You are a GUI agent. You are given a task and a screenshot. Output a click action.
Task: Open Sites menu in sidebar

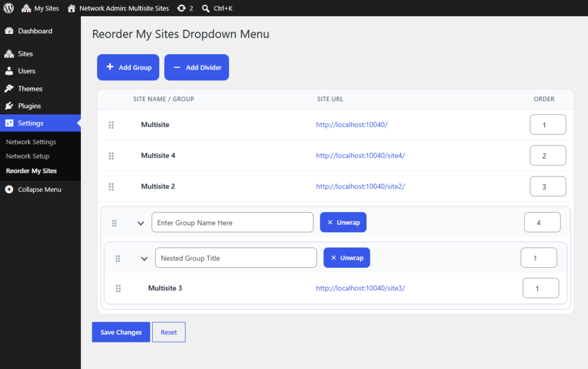pyautogui.click(x=40, y=53)
